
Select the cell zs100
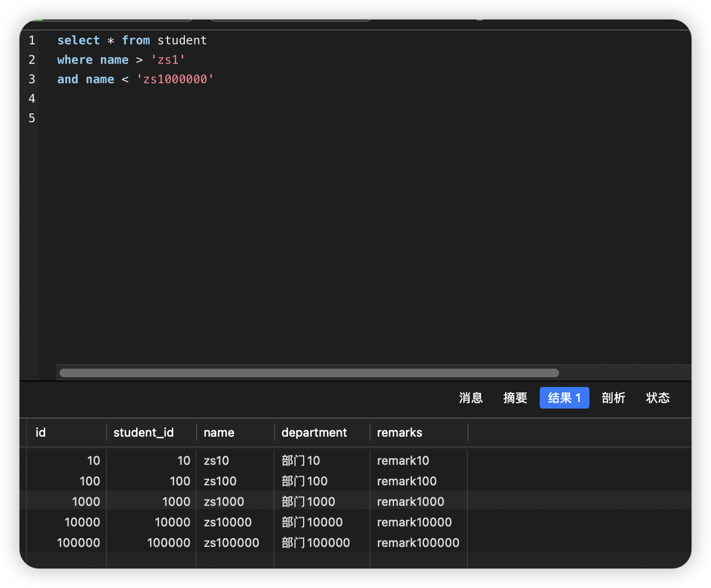(x=220, y=481)
